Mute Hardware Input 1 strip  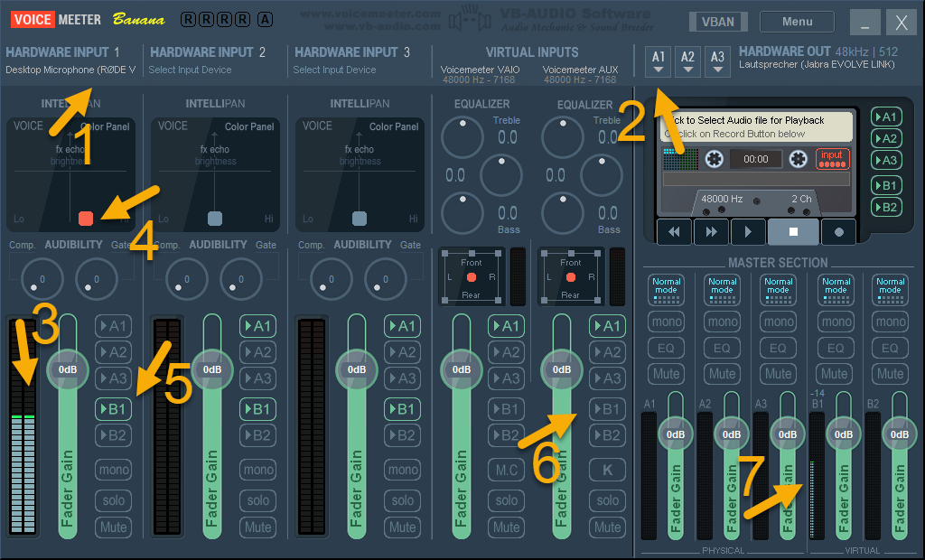point(113,527)
